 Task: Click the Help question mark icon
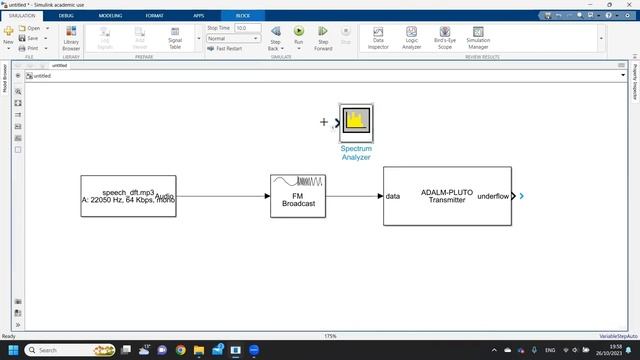tap(609, 16)
